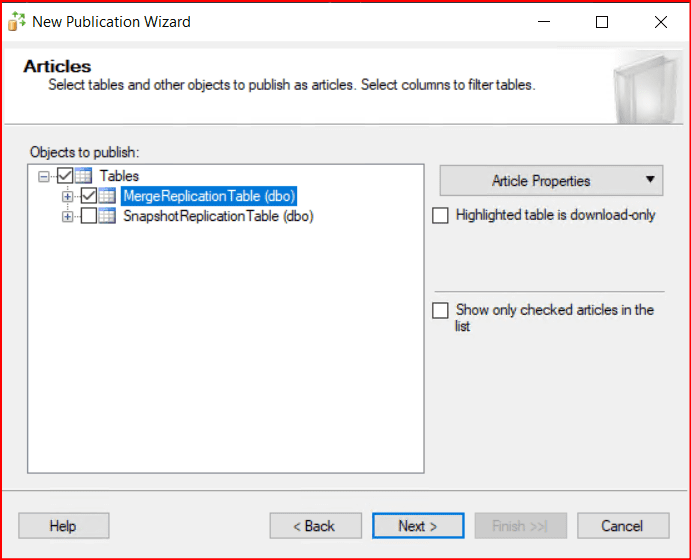Screen dimensions: 691x560
Task: Click the MergeReplicationTable table icon
Action: [107, 196]
